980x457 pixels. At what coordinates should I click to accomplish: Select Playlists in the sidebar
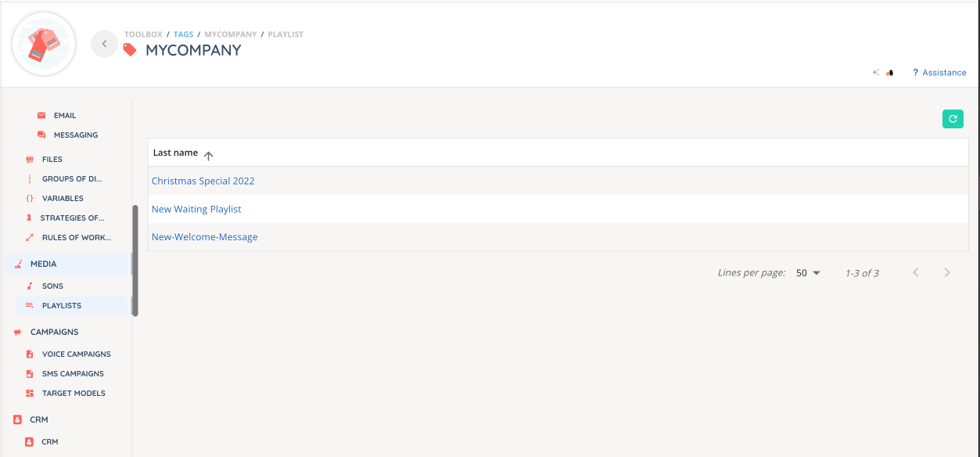click(x=62, y=306)
